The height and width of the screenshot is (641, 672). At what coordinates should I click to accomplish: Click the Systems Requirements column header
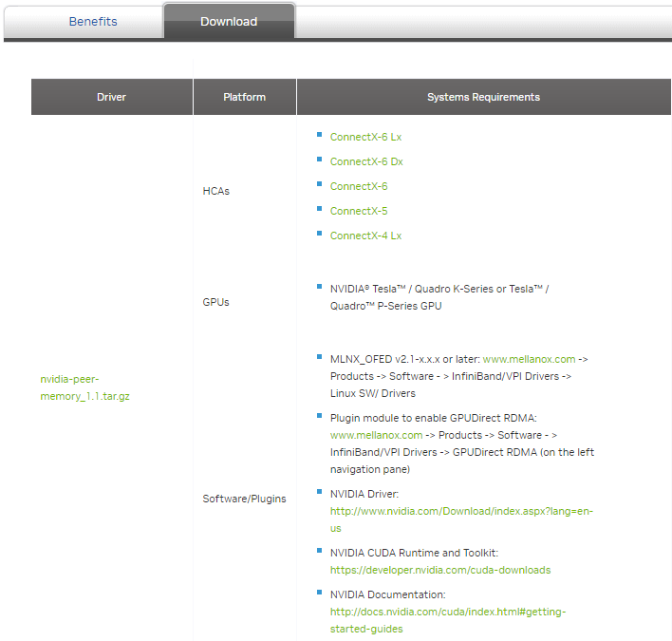[483, 97]
